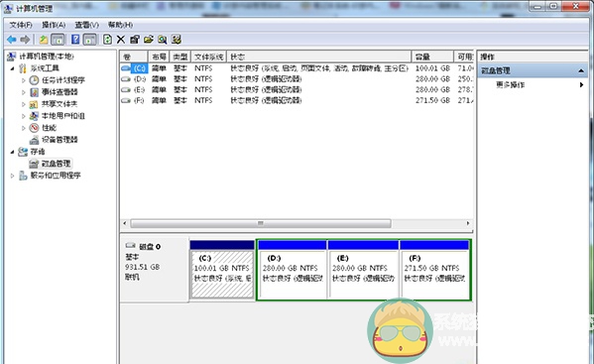Viewport: 594px width, 364px height.
Task: Click the 事件查看器 tree icon
Action: (x=34, y=92)
